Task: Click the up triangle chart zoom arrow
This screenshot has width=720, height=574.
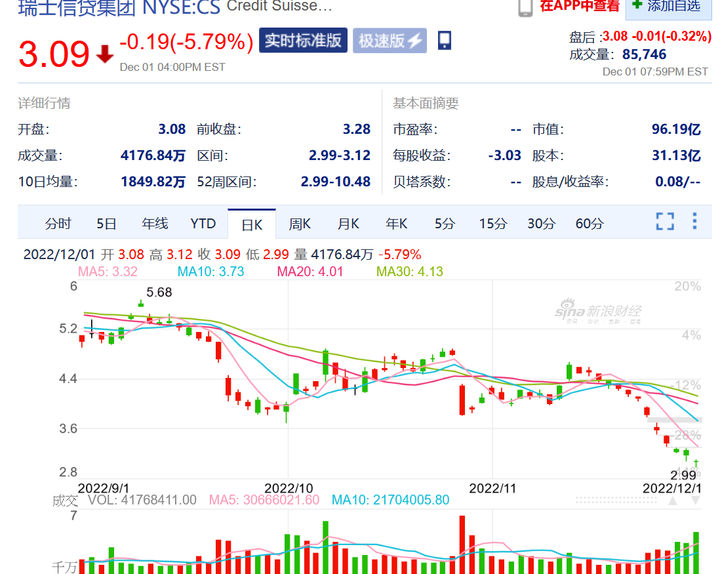Action: pyautogui.click(x=673, y=501)
